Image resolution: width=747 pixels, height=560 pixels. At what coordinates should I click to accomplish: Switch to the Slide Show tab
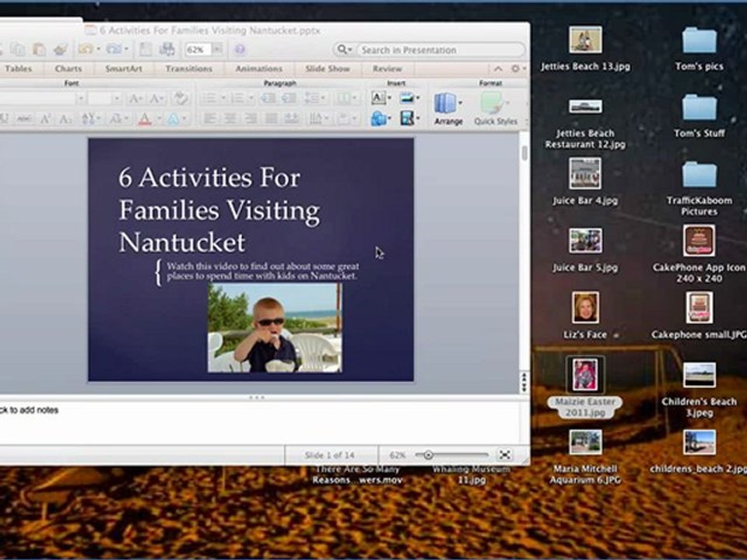tap(328, 68)
